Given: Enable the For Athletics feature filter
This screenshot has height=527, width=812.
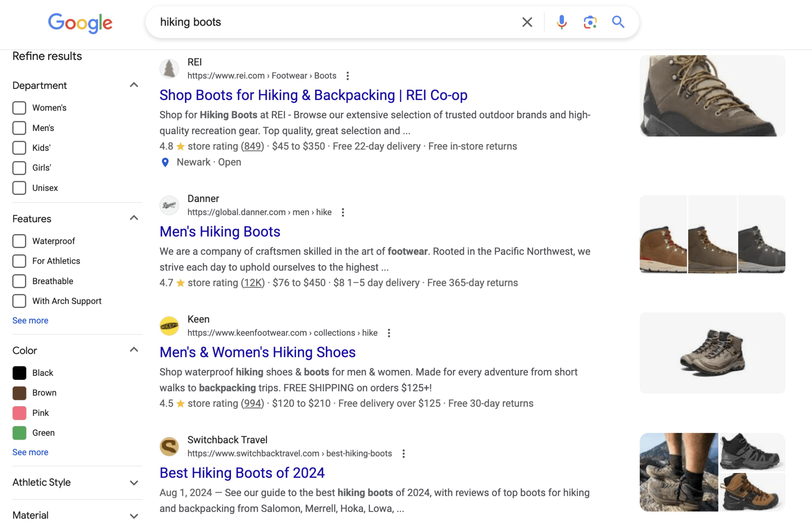Looking at the screenshot, I should point(19,261).
